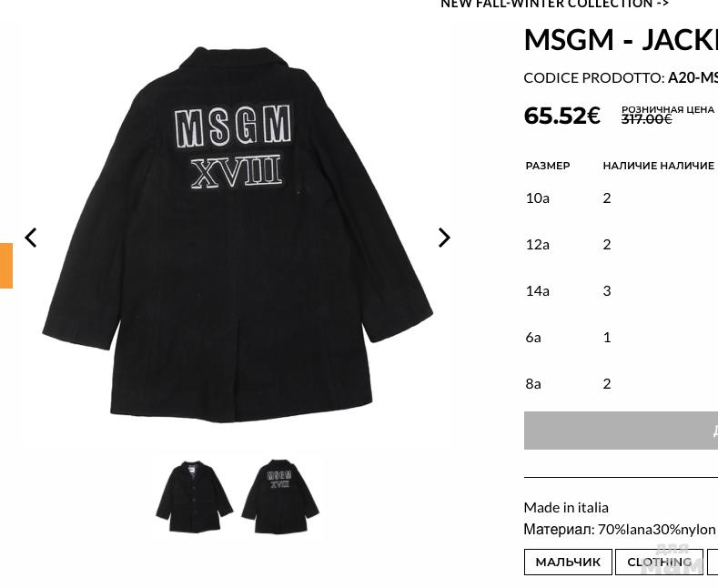This screenshot has width=718, height=588.
Task: Click the crossed-out 317.00€ retail price
Action: [647, 119]
